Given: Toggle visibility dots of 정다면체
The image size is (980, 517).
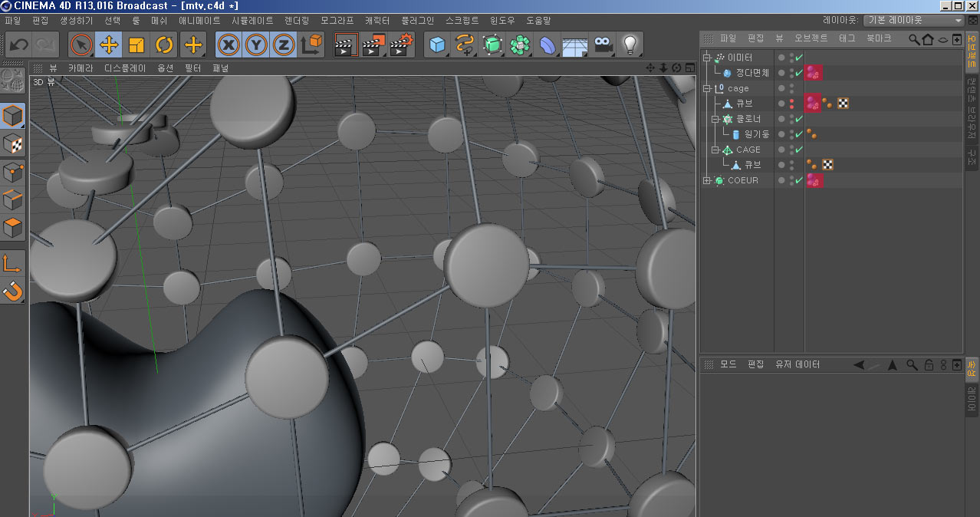Looking at the screenshot, I should click(791, 73).
